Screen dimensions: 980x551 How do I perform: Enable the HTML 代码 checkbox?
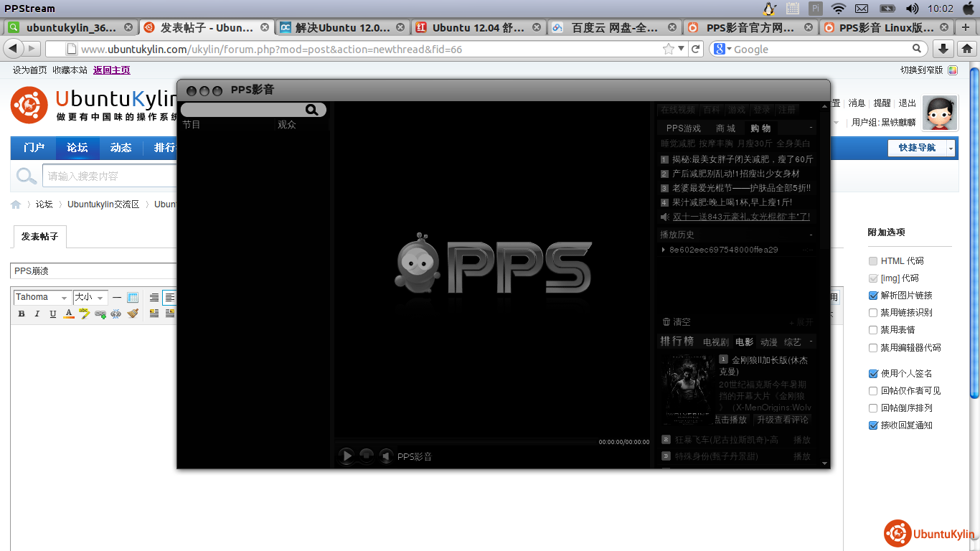pos(873,261)
